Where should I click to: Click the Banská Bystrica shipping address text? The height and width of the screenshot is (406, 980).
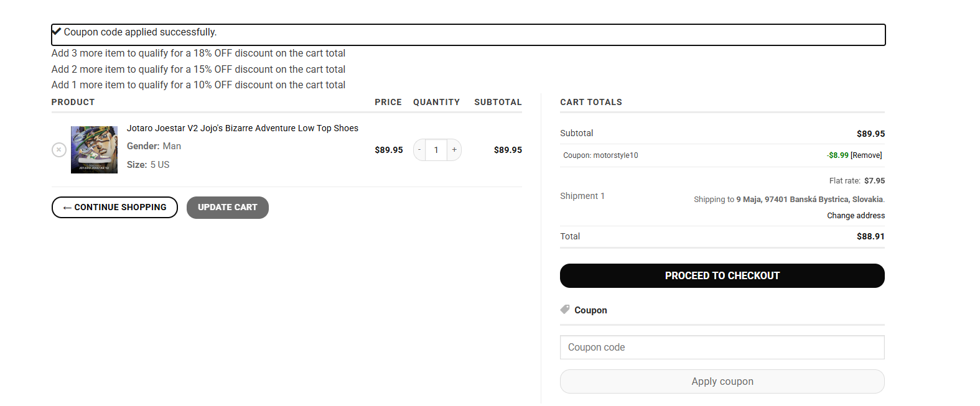810,200
